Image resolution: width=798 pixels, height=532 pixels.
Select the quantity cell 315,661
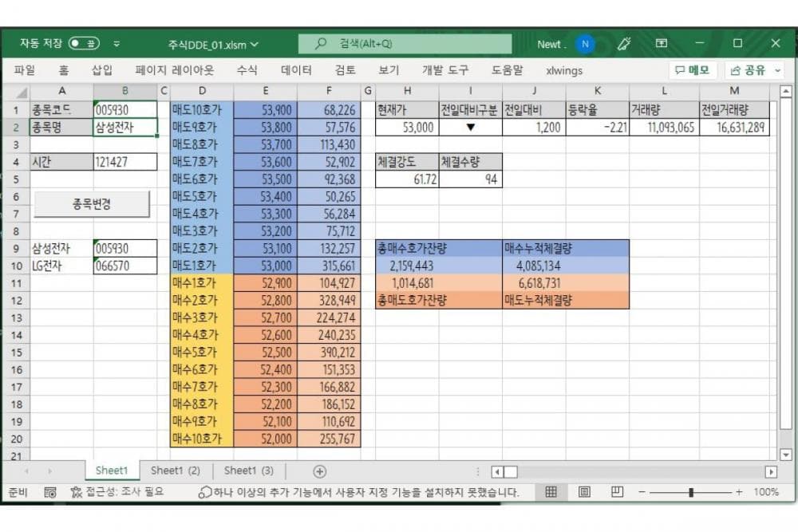coord(329,266)
